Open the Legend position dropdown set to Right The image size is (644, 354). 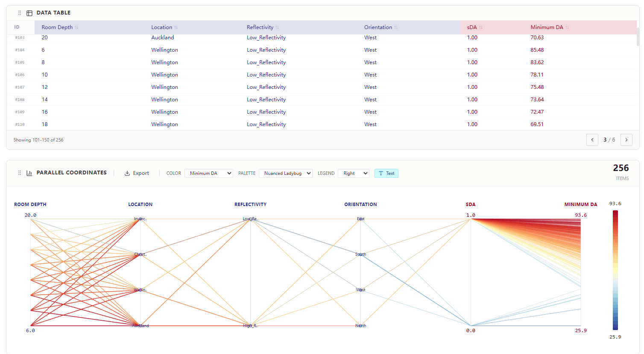tap(353, 173)
